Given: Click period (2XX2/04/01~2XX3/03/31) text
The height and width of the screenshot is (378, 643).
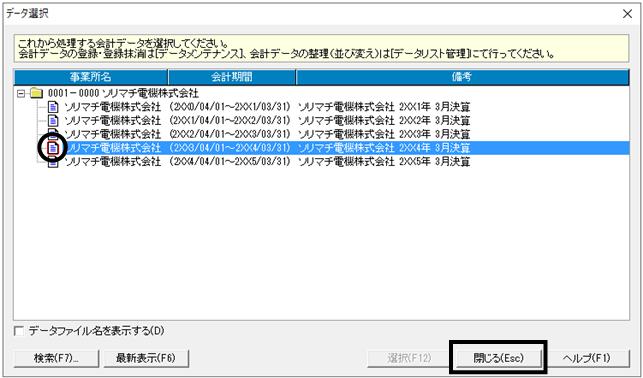Looking at the screenshot, I should click(230, 134).
